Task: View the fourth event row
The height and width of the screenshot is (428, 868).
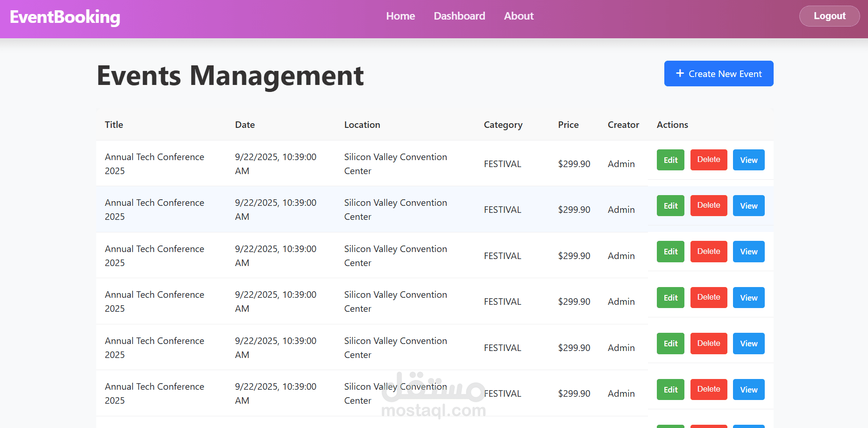Action: (x=748, y=298)
